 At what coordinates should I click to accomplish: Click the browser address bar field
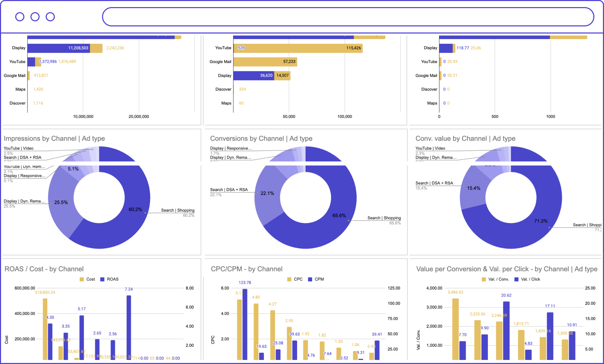coord(348,17)
